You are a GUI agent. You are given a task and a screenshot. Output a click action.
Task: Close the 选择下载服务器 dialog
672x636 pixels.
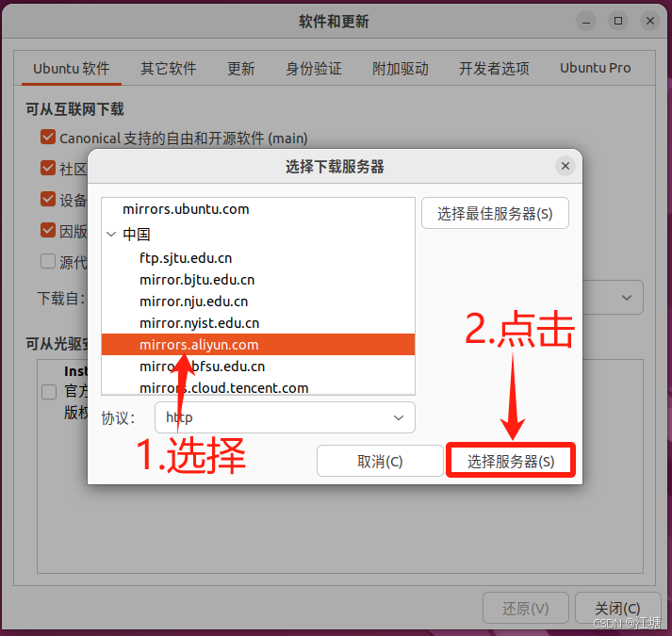point(565,166)
